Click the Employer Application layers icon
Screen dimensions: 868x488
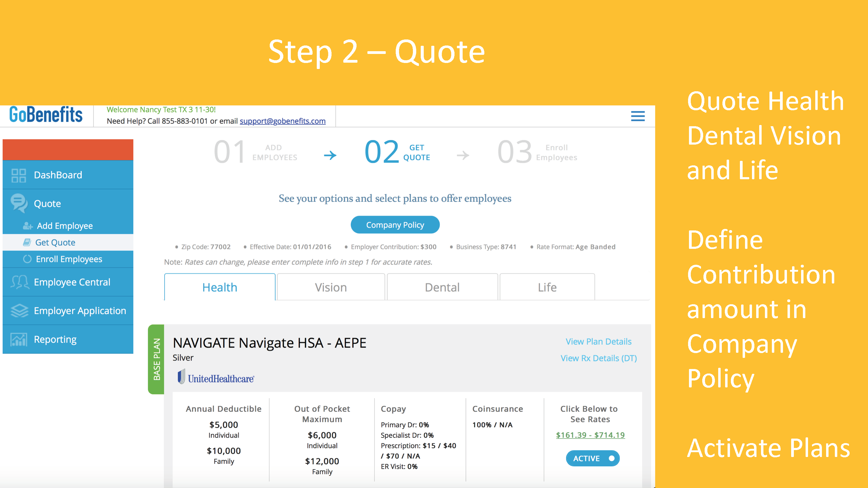(19, 311)
